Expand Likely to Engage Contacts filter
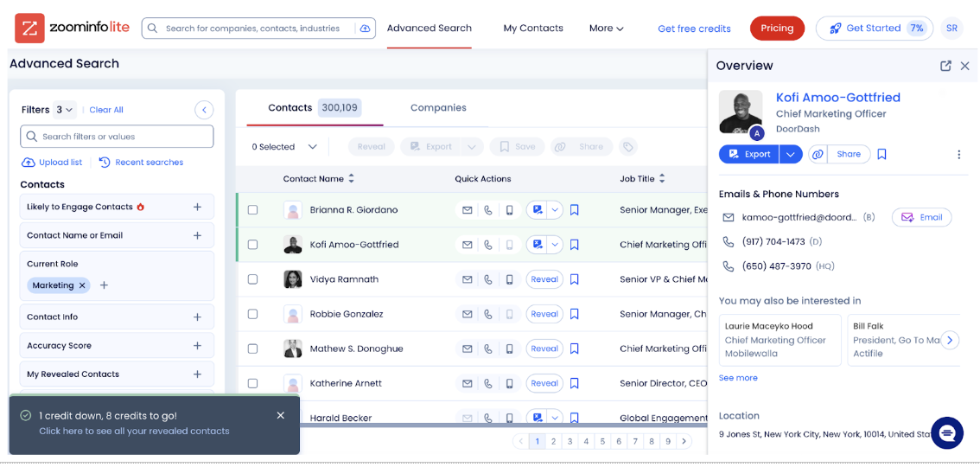The width and height of the screenshot is (980, 467). [x=197, y=207]
